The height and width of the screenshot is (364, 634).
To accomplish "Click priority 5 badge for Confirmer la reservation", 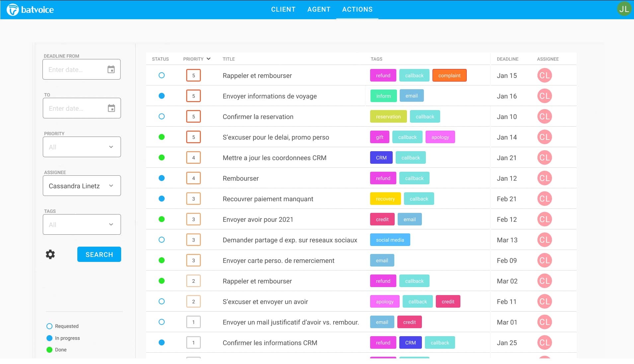I will coord(194,117).
